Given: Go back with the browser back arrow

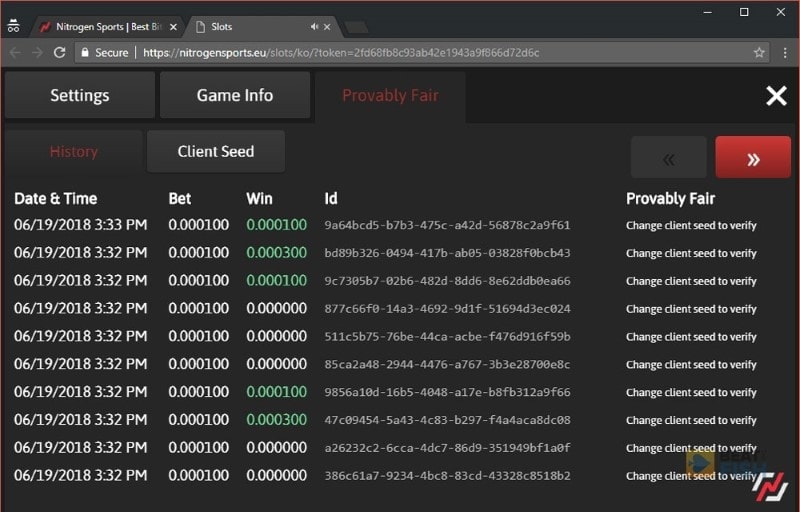Looking at the screenshot, I should (x=15, y=53).
